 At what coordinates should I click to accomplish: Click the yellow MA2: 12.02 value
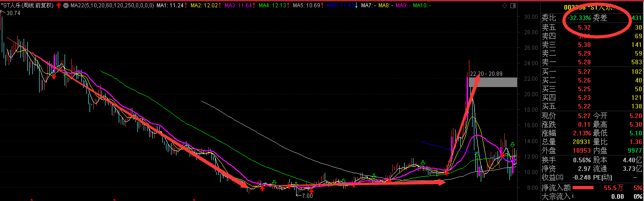coord(205,5)
